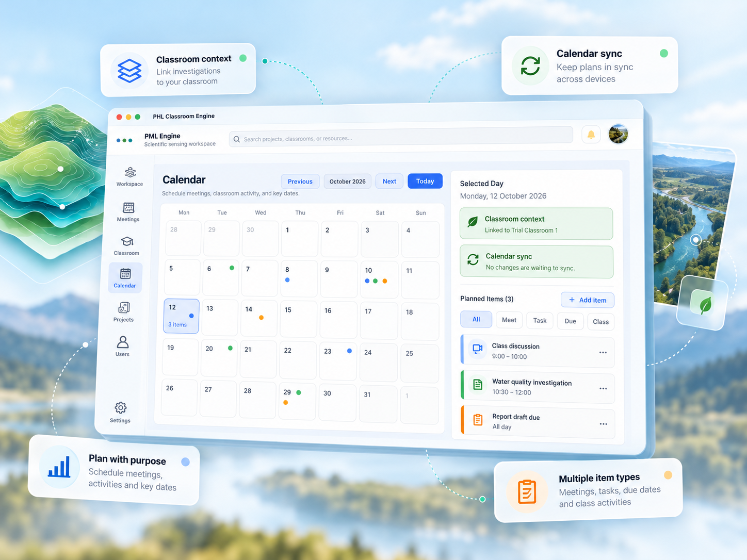Select the Class filter tab
The image size is (747, 560).
coord(600,321)
